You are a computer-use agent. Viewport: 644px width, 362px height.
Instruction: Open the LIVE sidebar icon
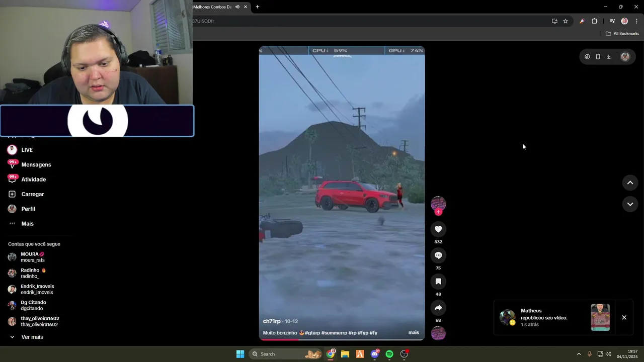pyautogui.click(x=12, y=150)
